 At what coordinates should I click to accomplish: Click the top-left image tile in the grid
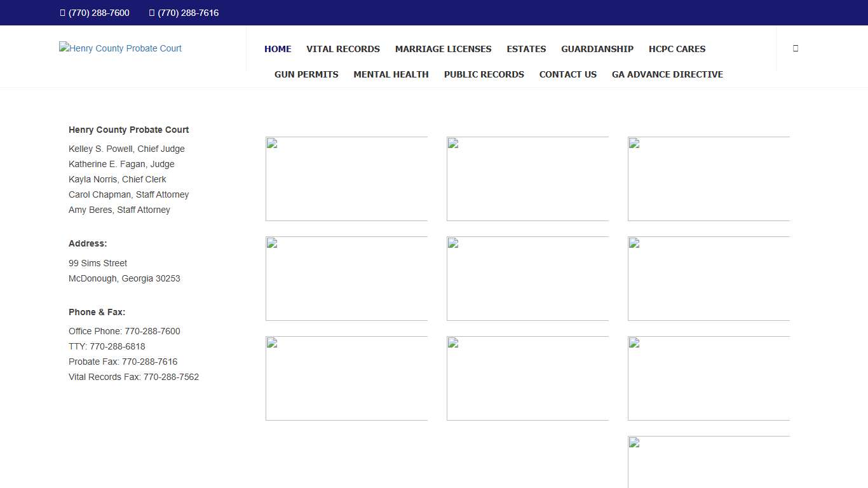point(346,179)
